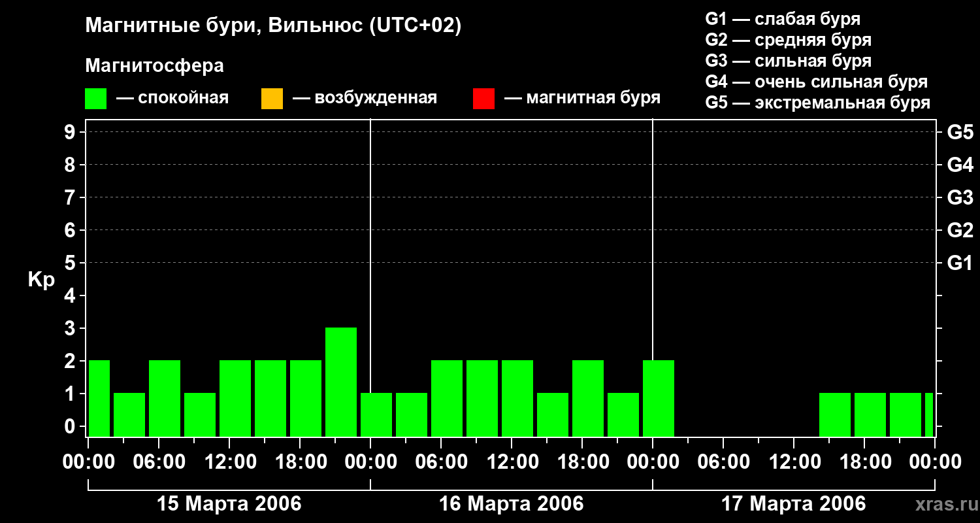Click the '15 Марта 2006' date label
This screenshot has width=980, height=523.
click(x=229, y=504)
